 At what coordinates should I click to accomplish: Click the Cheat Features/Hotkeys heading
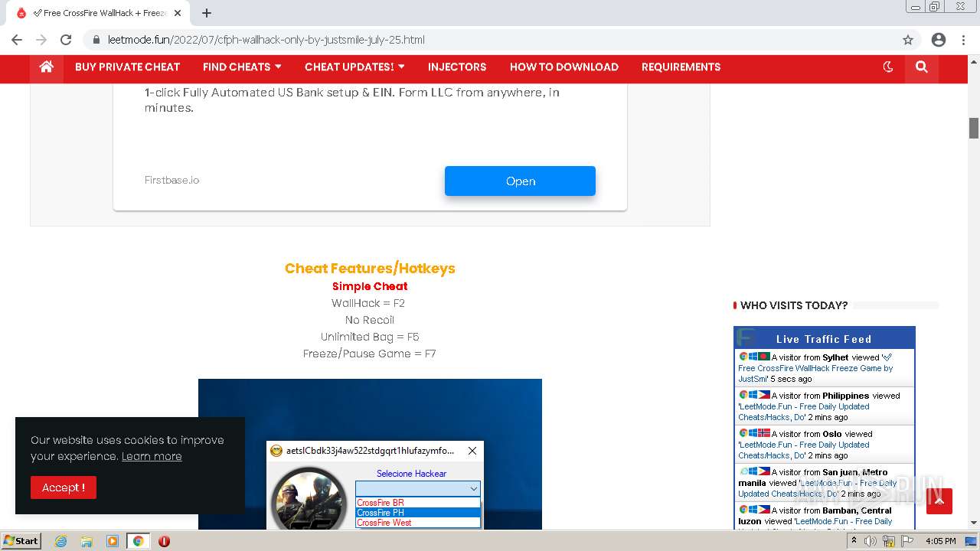click(x=370, y=268)
